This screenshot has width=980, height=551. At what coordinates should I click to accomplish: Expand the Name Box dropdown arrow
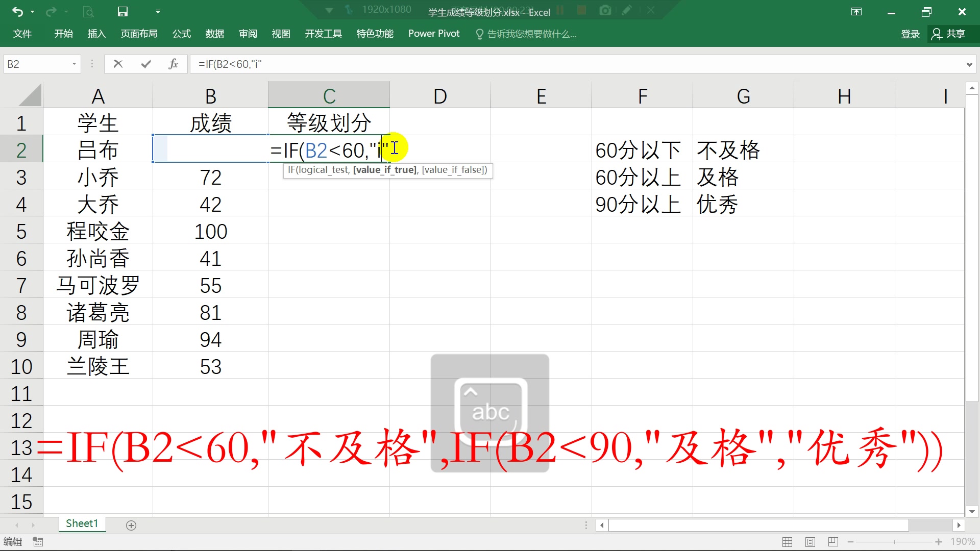pos(74,64)
